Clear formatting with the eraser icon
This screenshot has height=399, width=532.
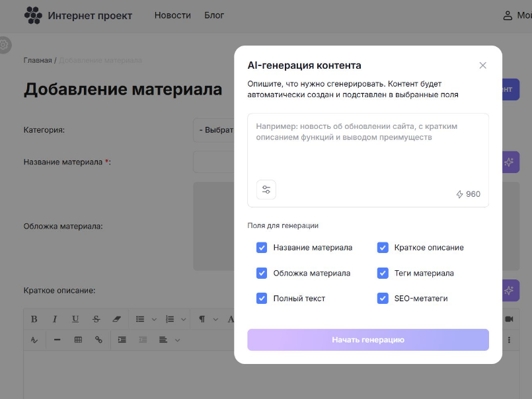click(x=117, y=319)
